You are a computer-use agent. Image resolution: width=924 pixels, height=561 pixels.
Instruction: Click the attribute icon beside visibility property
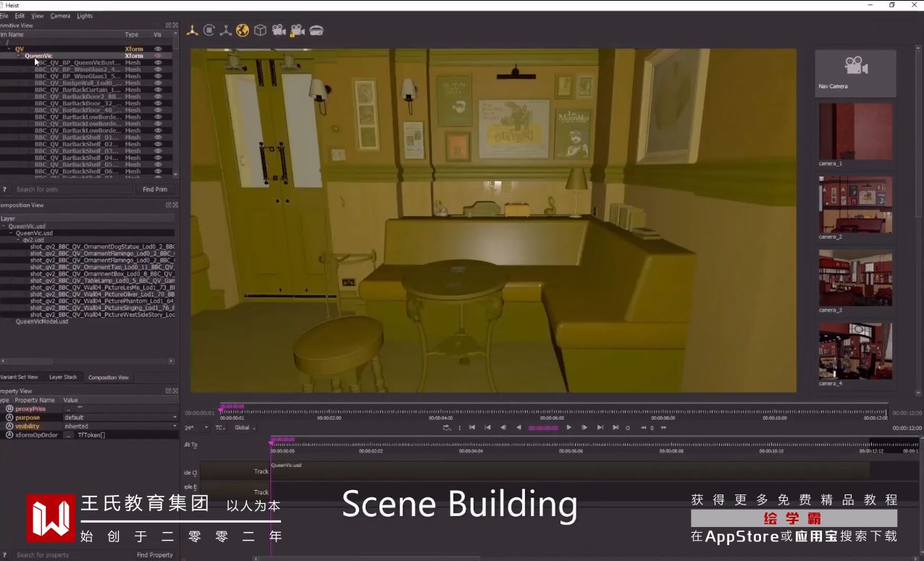pyautogui.click(x=9, y=426)
